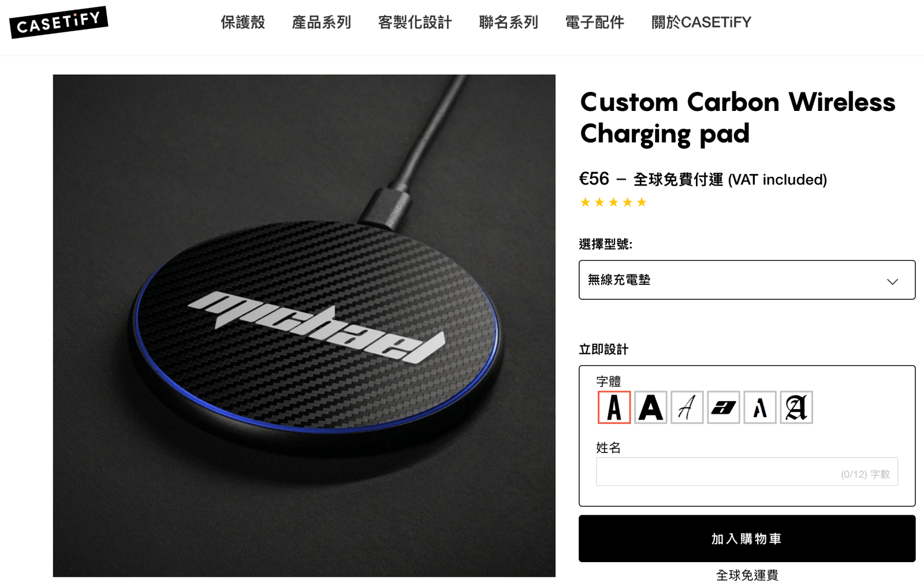The image size is (924, 587).
Task: Expand the 無線充電墊 model dropdown
Action: 747,280
